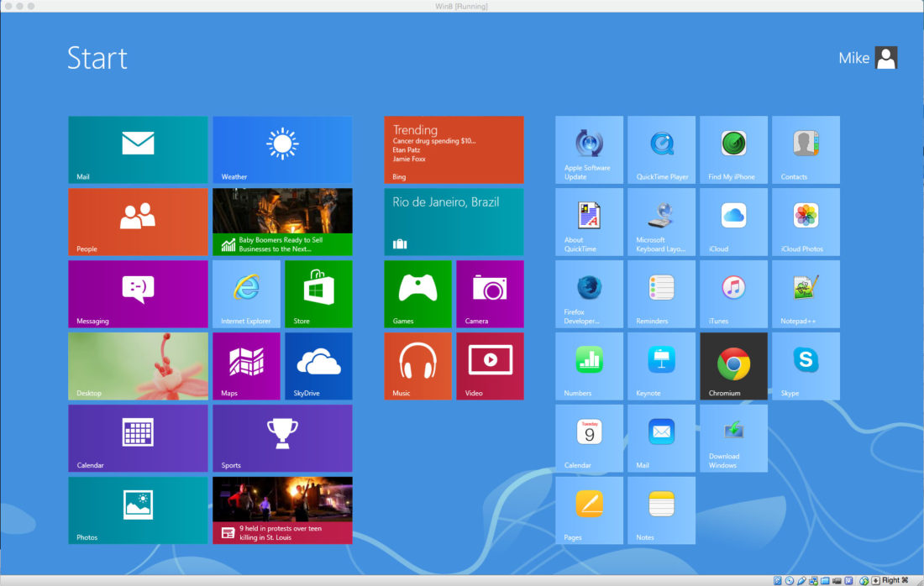Launch QuickTime Player
Screen dimensions: 924x586
click(x=661, y=149)
